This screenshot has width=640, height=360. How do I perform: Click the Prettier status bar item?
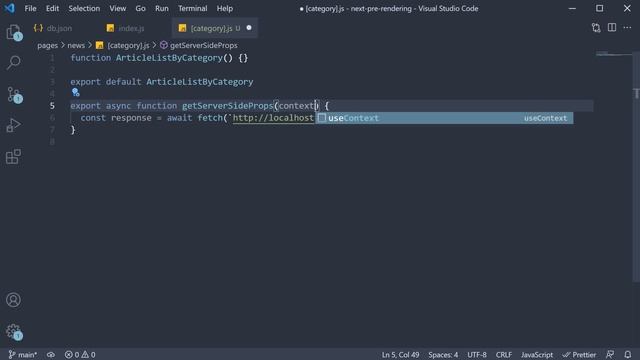pyautogui.click(x=579, y=355)
